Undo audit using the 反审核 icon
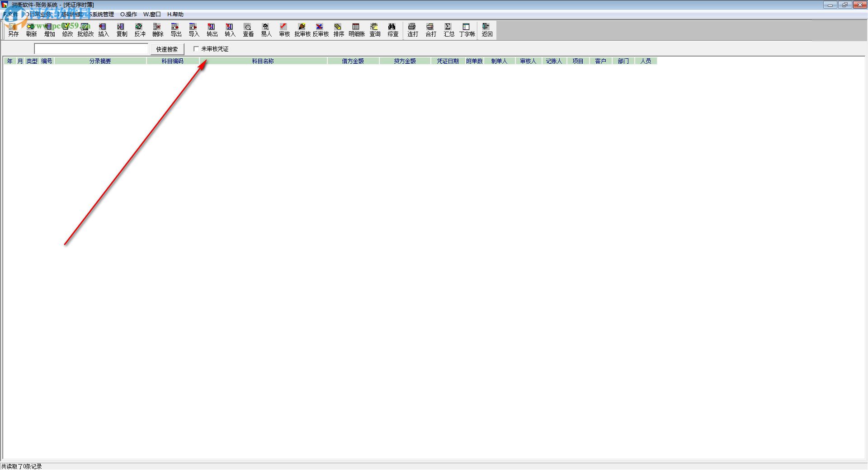 (x=321, y=30)
